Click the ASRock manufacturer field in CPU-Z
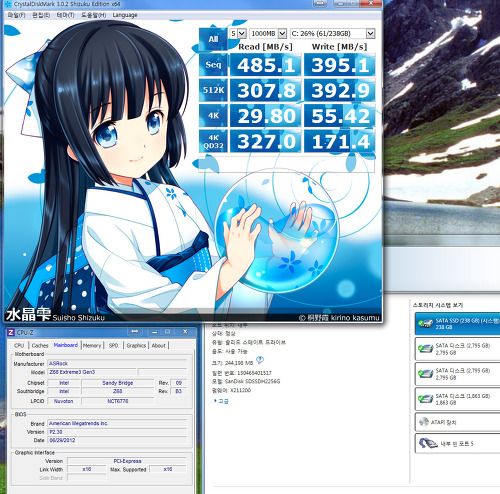This screenshot has height=494, width=500. pyautogui.click(x=117, y=363)
